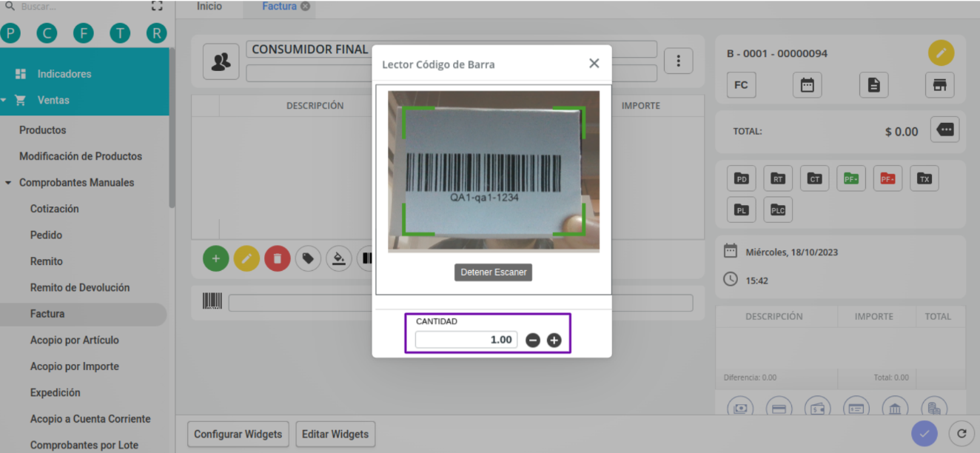The width and height of the screenshot is (980, 453).
Task: Select the bank building payment icon
Action: pyautogui.click(x=895, y=407)
